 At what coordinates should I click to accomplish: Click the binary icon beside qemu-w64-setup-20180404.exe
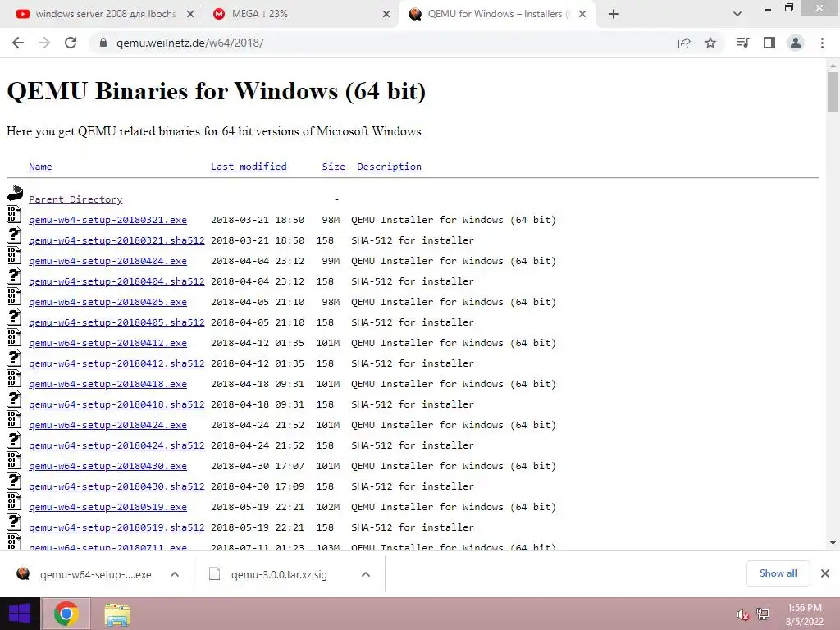tap(14, 256)
